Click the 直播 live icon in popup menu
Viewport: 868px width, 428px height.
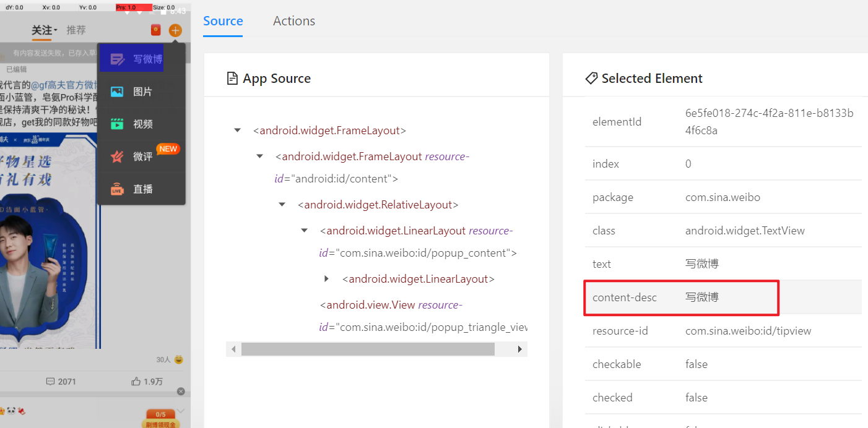(x=117, y=189)
